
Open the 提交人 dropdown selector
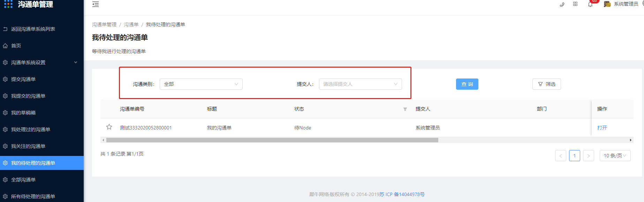point(361,84)
